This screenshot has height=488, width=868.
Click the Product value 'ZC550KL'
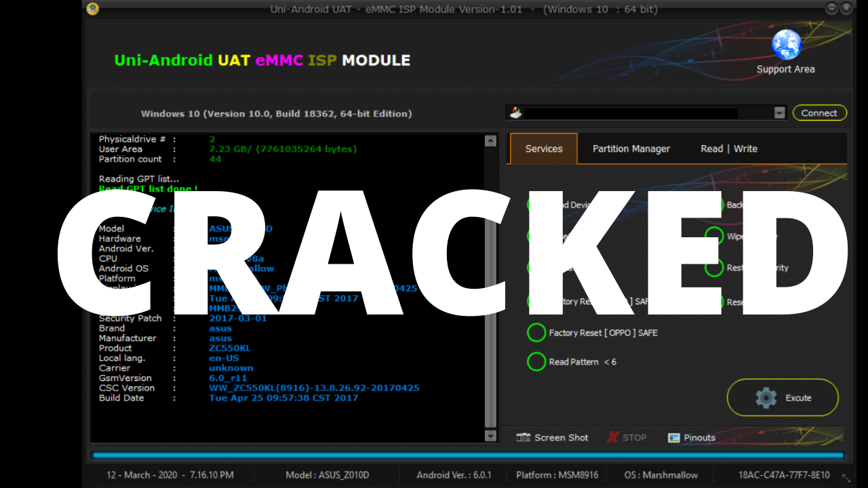point(230,348)
